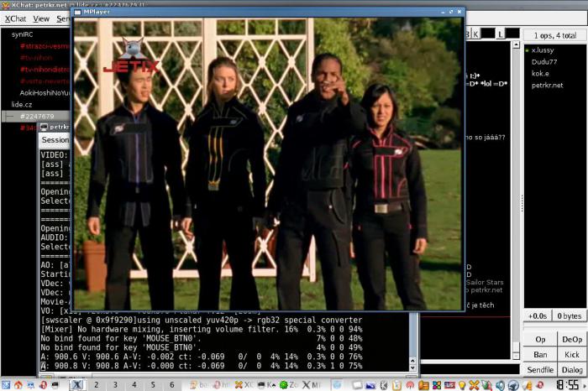588x391 pixels.
Task: Activate the XChat taskbar entry
Action: (244, 384)
